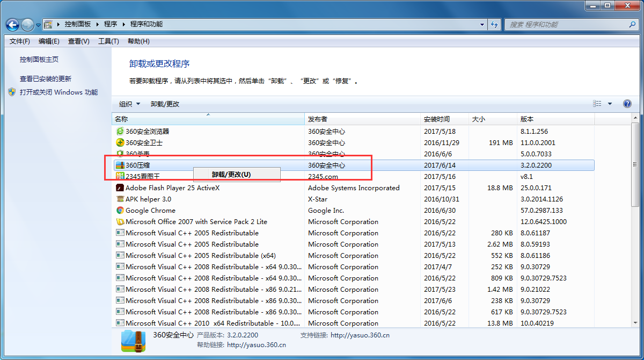The image size is (644, 360).
Task: Sort by the 大小 column header
Action: [x=493, y=119]
